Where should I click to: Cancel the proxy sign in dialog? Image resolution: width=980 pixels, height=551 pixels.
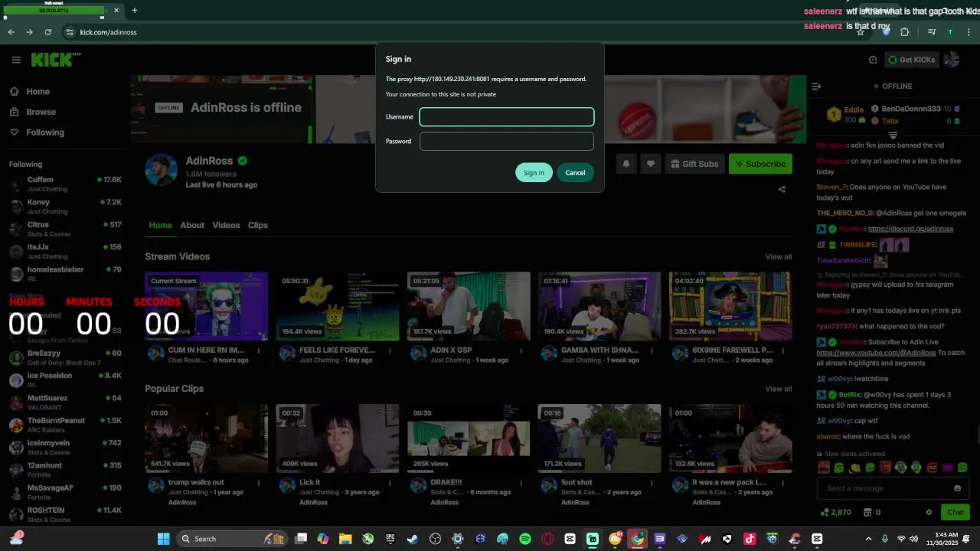575,172
